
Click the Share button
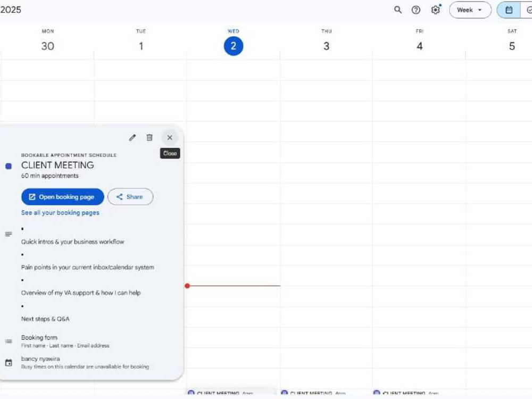point(130,197)
